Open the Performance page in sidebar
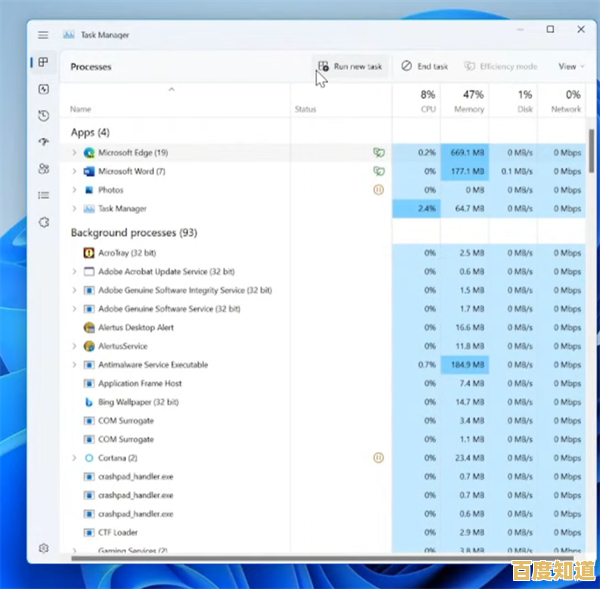 43,89
